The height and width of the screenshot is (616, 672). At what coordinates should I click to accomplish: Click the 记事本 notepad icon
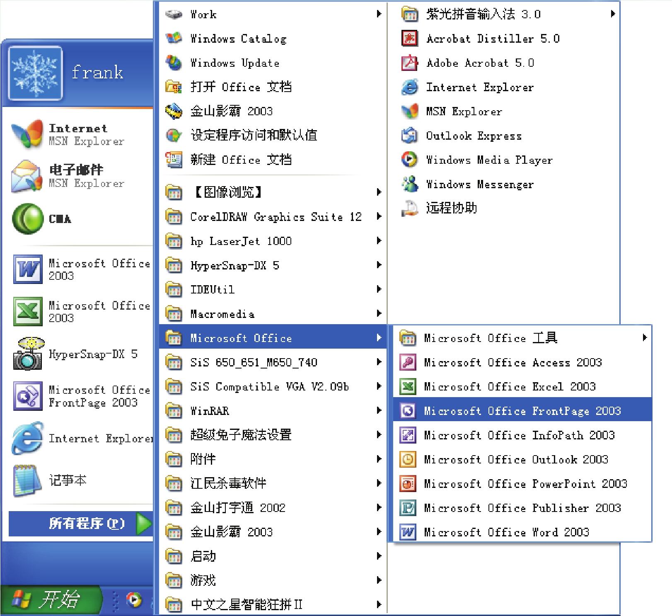pyautogui.click(x=27, y=480)
